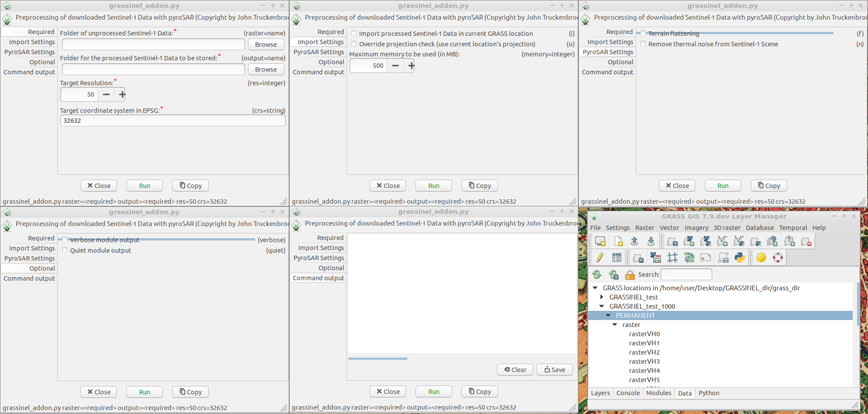868x414 pixels.
Task: Increase maximum memory with plus button
Action: click(411, 66)
